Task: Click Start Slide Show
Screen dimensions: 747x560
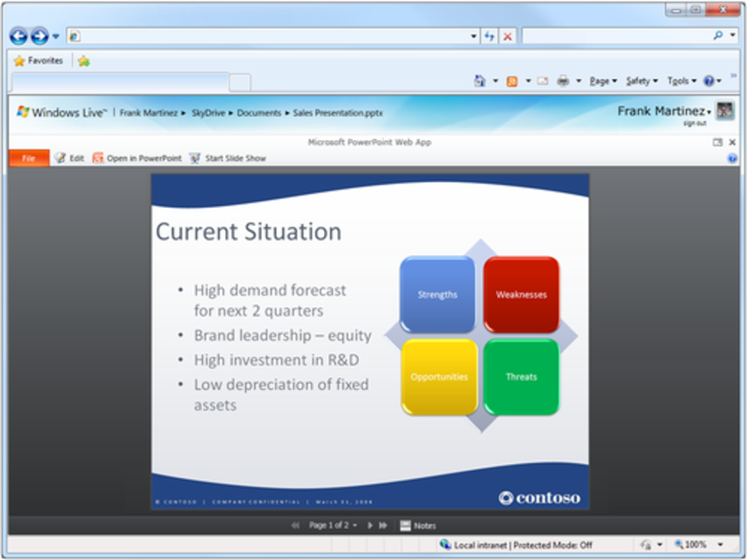Action: 228,158
